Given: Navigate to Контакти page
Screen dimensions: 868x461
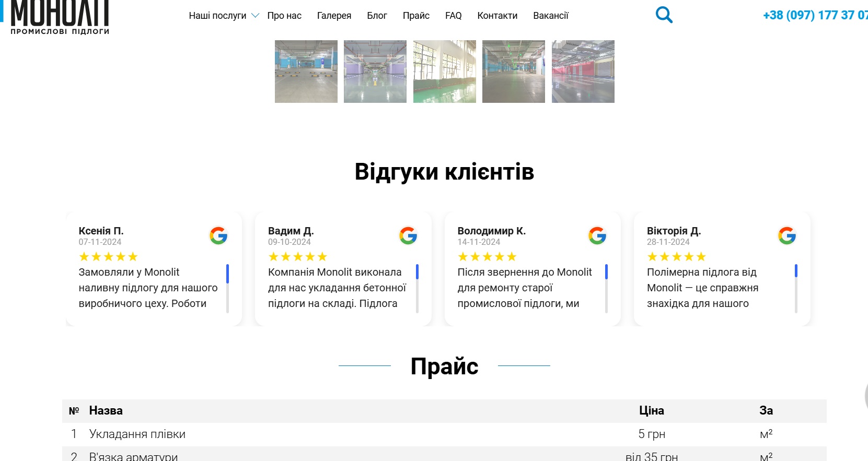Looking at the screenshot, I should pos(497,16).
